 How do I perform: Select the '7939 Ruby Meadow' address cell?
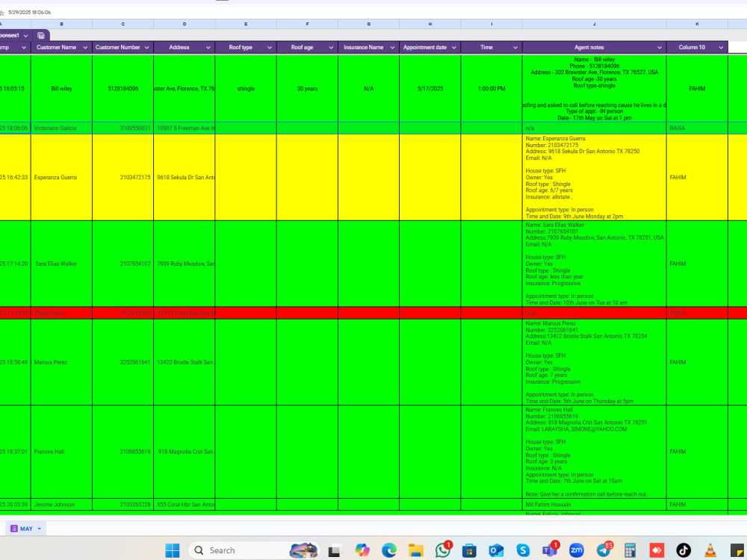coord(185,264)
